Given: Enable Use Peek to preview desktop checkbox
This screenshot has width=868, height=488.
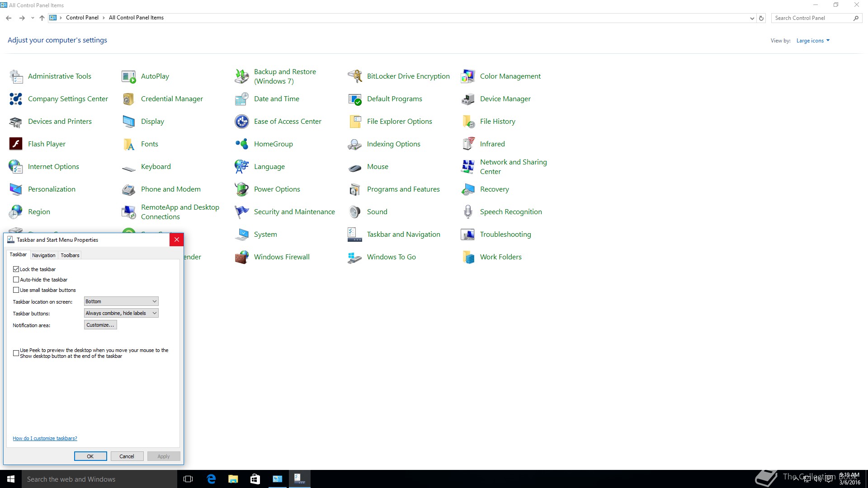Looking at the screenshot, I should coord(16,353).
